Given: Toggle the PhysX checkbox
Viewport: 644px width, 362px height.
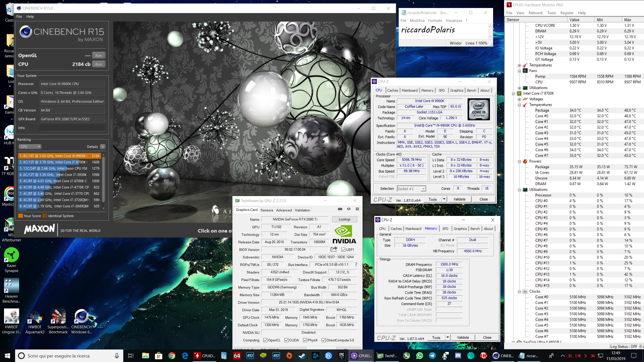Looking at the screenshot, I should (305, 340).
